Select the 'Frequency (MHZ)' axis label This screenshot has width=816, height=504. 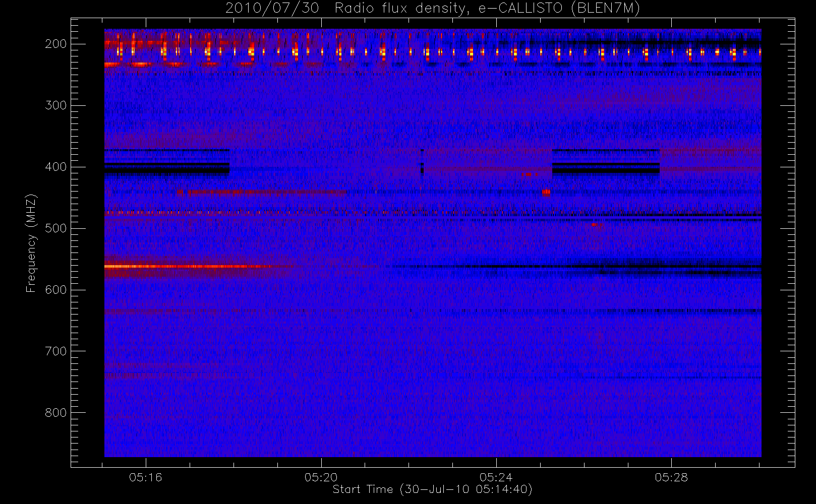point(31,243)
